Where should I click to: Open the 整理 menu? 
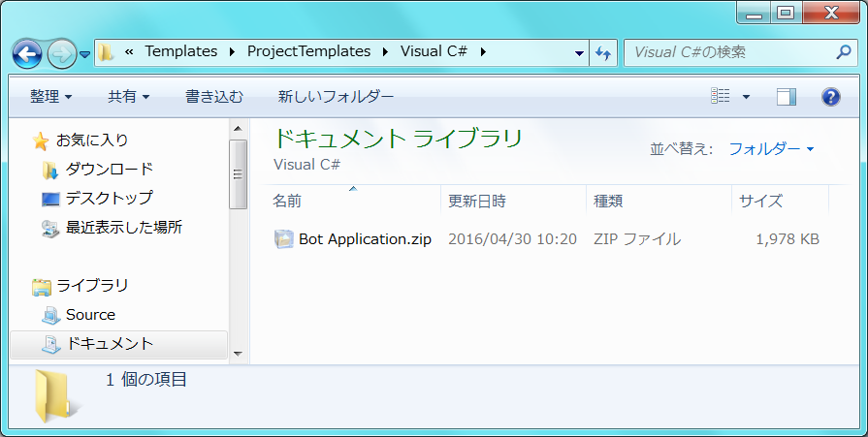(x=51, y=97)
